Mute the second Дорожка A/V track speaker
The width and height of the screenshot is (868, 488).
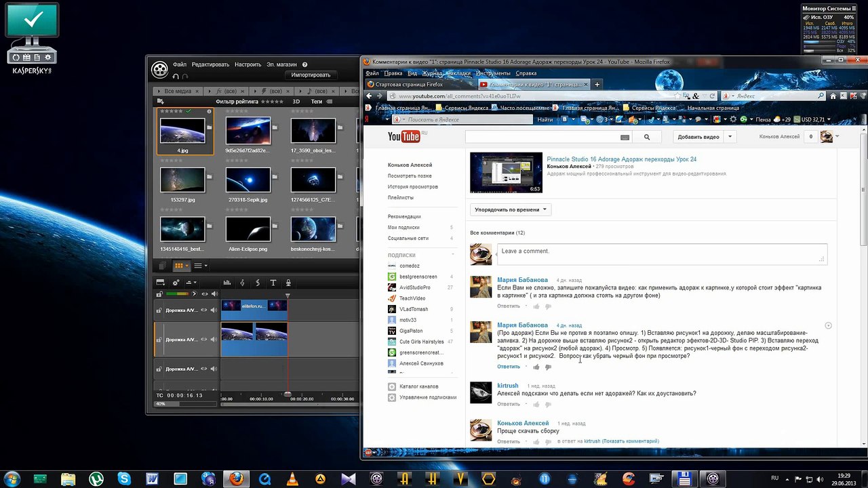pos(214,339)
